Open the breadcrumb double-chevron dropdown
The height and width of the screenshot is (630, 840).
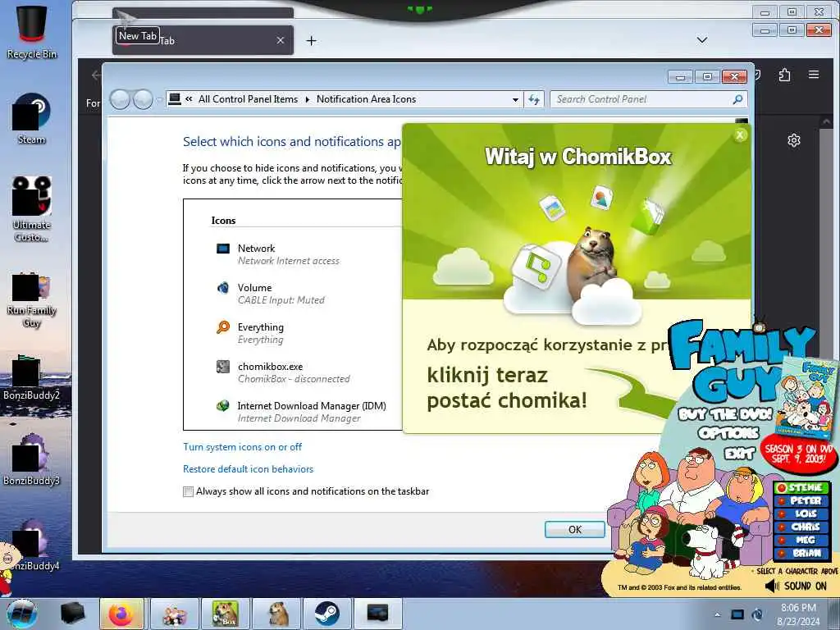[x=189, y=99]
